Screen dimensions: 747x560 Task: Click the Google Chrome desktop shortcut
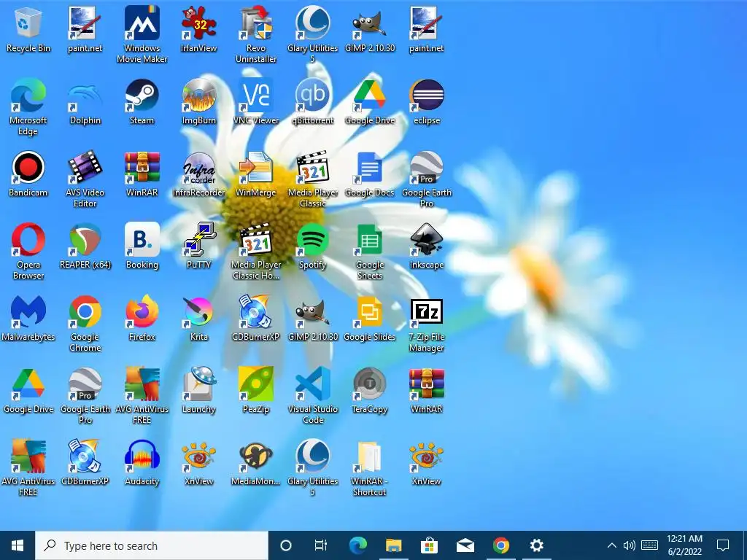(85, 324)
